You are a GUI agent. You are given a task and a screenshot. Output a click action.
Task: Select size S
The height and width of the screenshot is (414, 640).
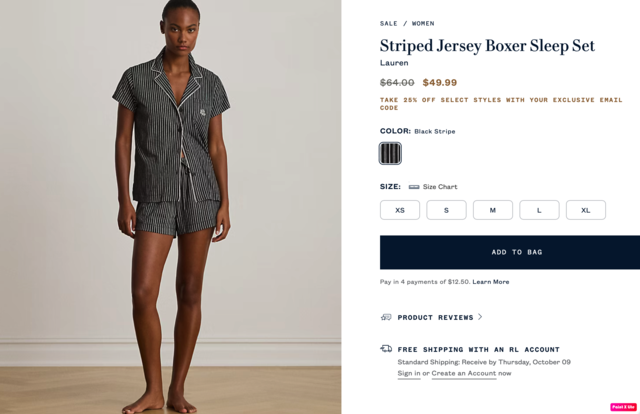point(446,210)
